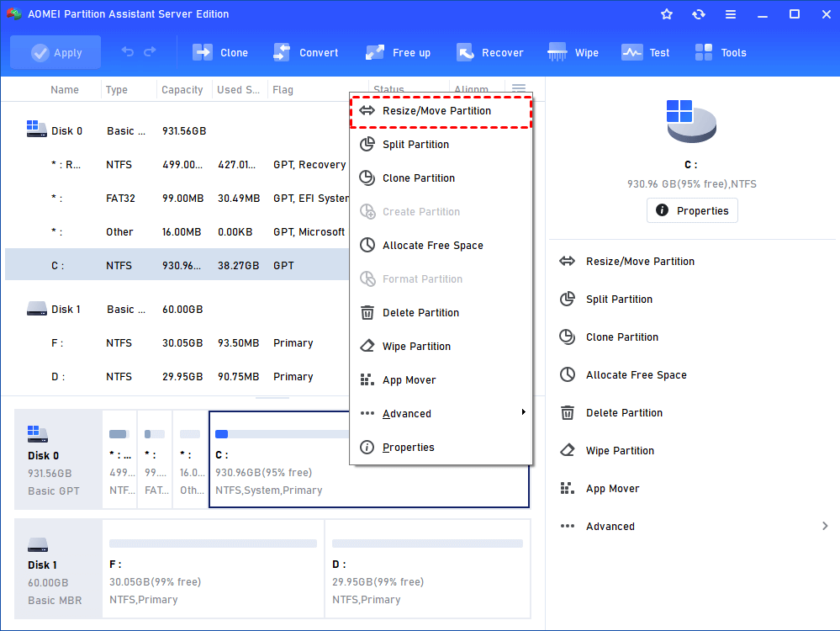
Task: Select the F: partition block in disk map
Action: click(214, 569)
